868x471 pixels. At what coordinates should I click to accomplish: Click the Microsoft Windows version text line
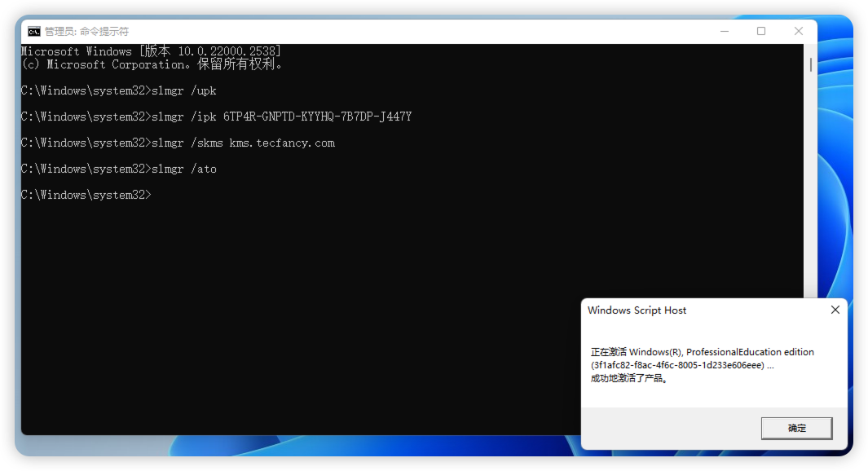pyautogui.click(x=151, y=51)
